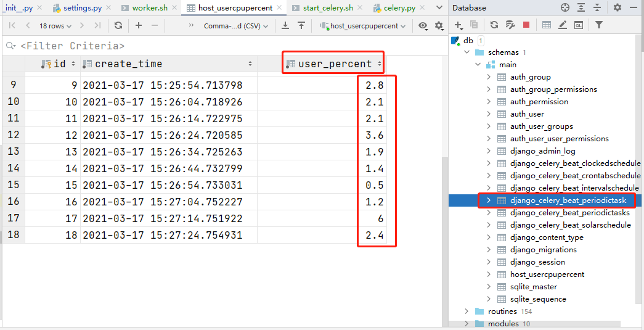The height and width of the screenshot is (330, 644).
Task: Disconnect with the red stop icon
Action: (x=526, y=25)
